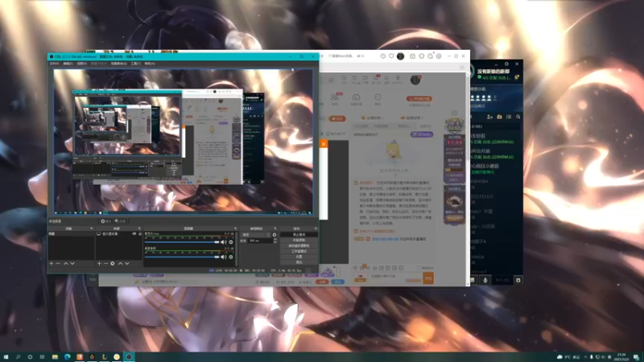The image size is (644, 362).
Task: Mute the first mixer audio channel
Action: point(224,242)
